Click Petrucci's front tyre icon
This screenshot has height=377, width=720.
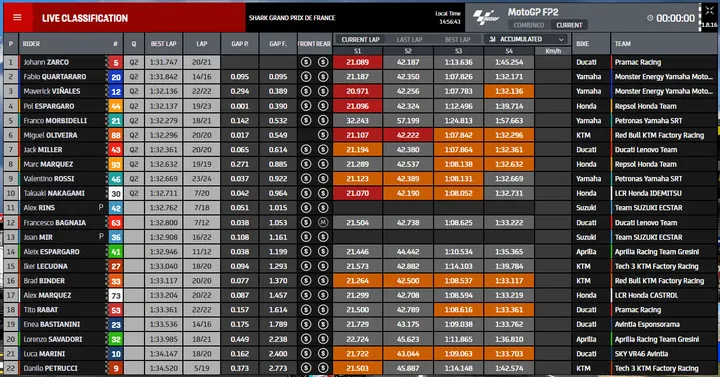(306, 368)
